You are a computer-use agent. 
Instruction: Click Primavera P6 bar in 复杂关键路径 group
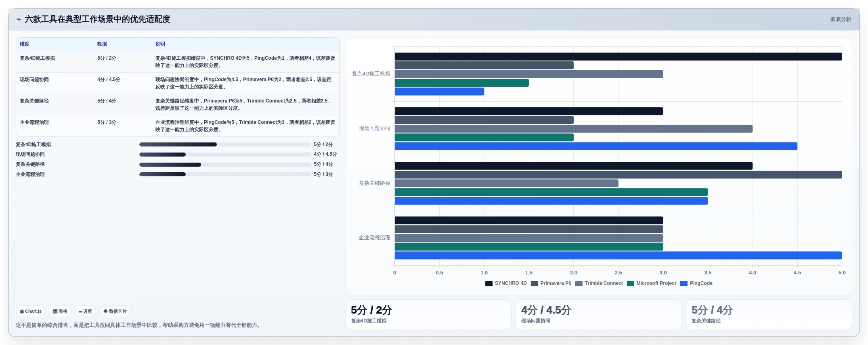tap(618, 175)
